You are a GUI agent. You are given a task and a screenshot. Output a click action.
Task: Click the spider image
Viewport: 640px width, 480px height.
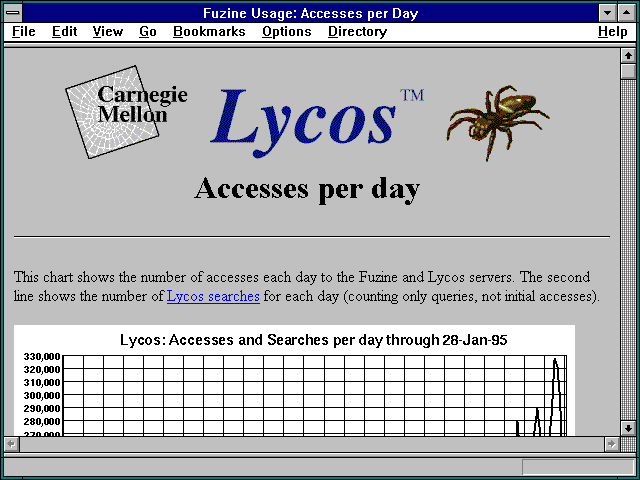(x=498, y=122)
